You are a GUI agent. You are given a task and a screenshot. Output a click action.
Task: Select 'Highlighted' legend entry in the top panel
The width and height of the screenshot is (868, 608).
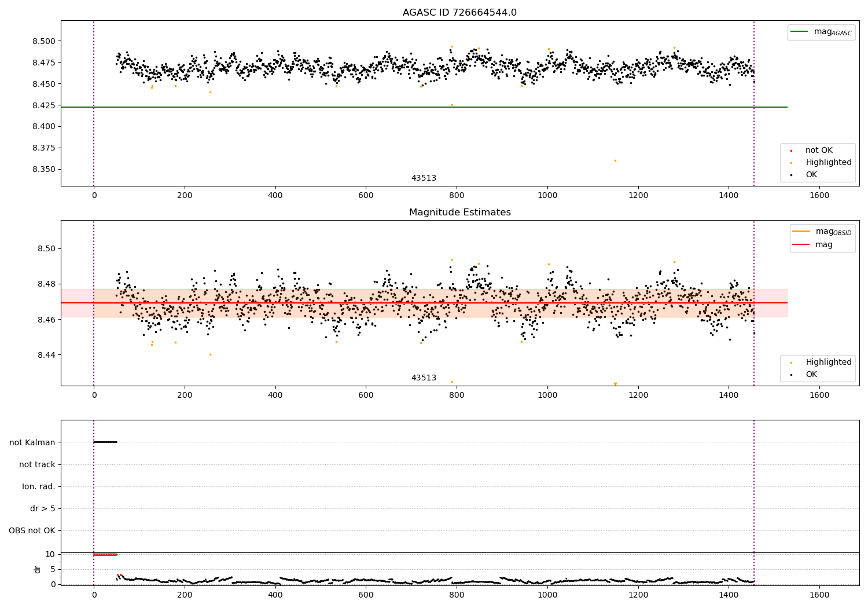click(x=829, y=163)
